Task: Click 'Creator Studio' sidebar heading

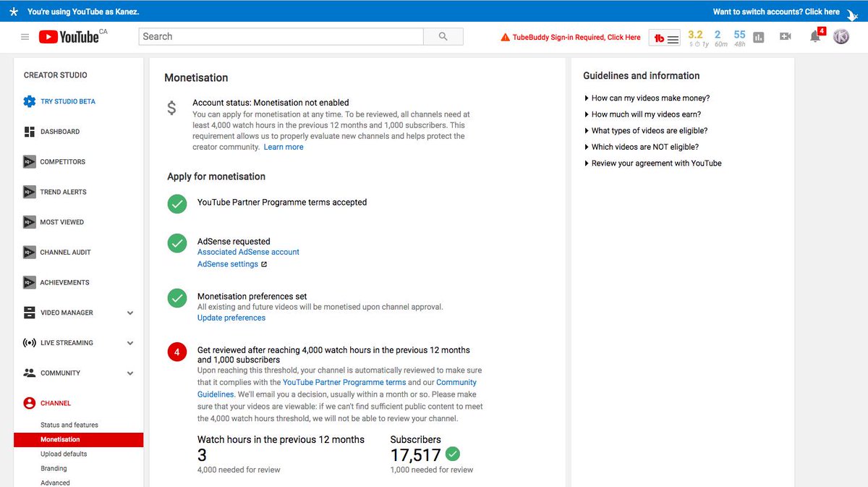Action: pyautogui.click(x=56, y=75)
